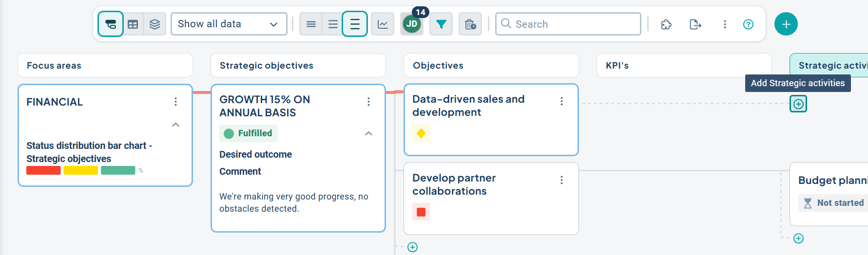The image size is (868, 255).
Task: Open the trash bin with clock icon
Action: click(470, 24)
